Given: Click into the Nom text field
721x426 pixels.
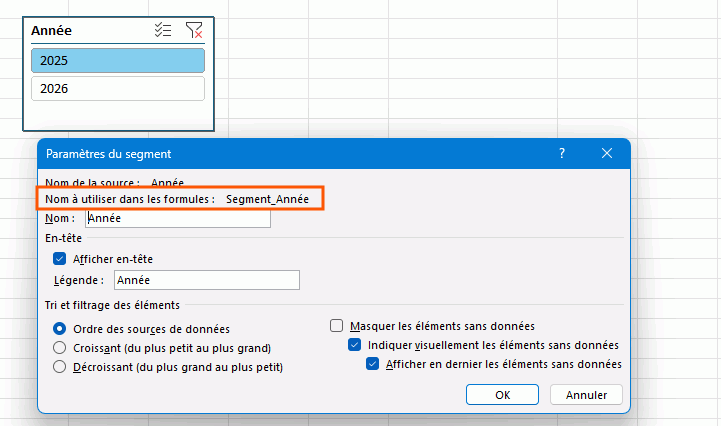Looking at the screenshot, I should coord(178,218).
